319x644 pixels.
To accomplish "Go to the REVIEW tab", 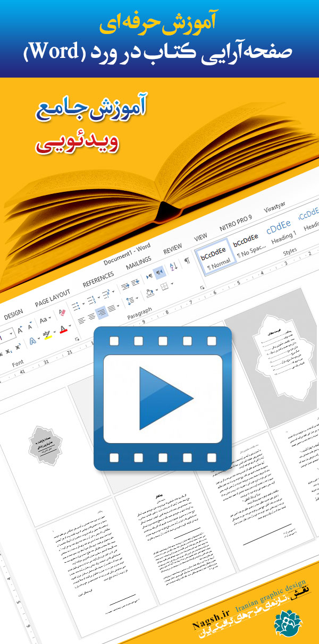I will pyautogui.click(x=173, y=249).
